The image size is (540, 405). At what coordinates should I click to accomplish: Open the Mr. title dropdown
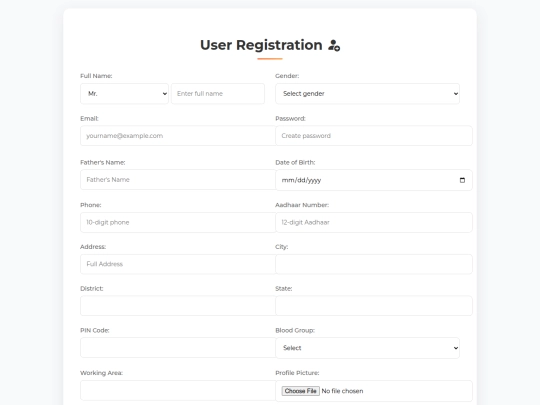tap(124, 94)
